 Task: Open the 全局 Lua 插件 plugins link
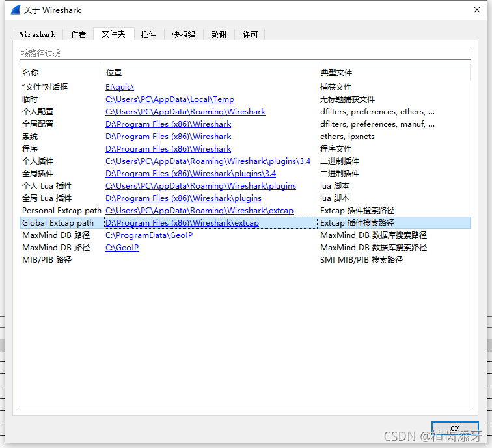coord(184,198)
